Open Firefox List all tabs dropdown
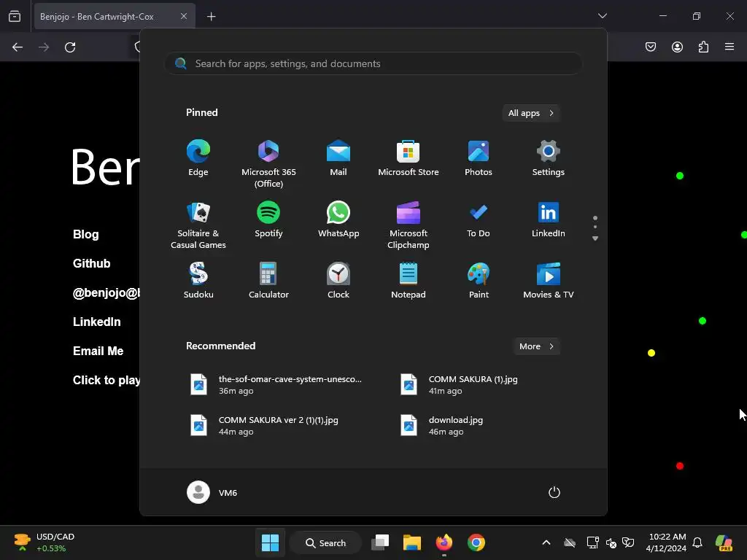747x560 pixels. 602,16
